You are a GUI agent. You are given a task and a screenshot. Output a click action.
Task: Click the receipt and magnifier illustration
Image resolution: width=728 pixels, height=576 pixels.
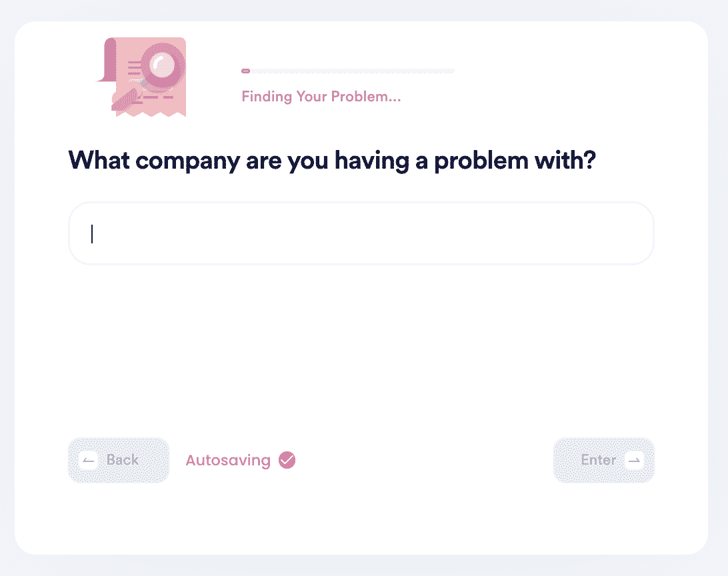141,77
